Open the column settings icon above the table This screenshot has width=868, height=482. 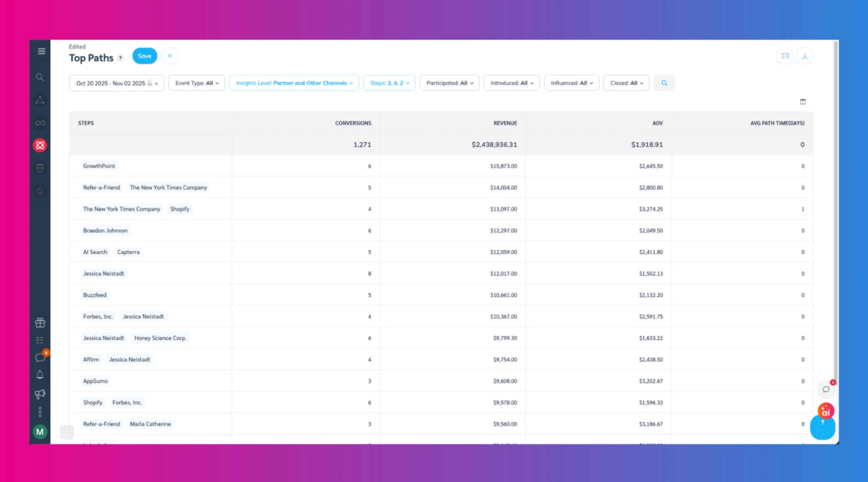803,102
